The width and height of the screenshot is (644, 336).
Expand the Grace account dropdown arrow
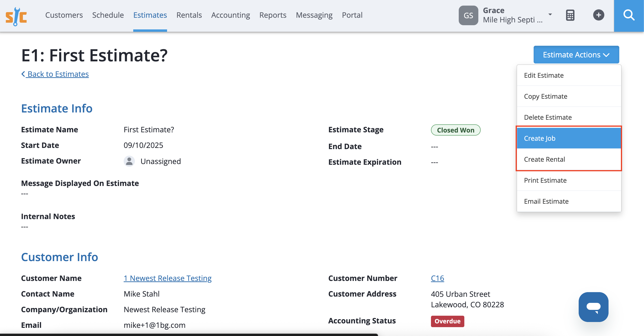550,14
